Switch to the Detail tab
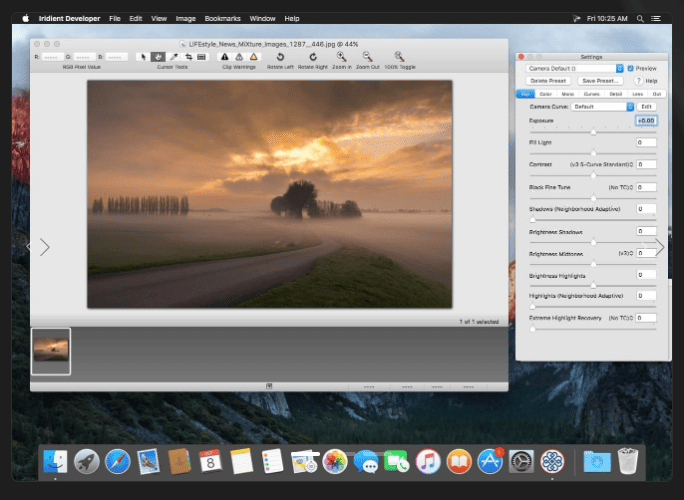This screenshot has height=500, width=684. pos(616,94)
